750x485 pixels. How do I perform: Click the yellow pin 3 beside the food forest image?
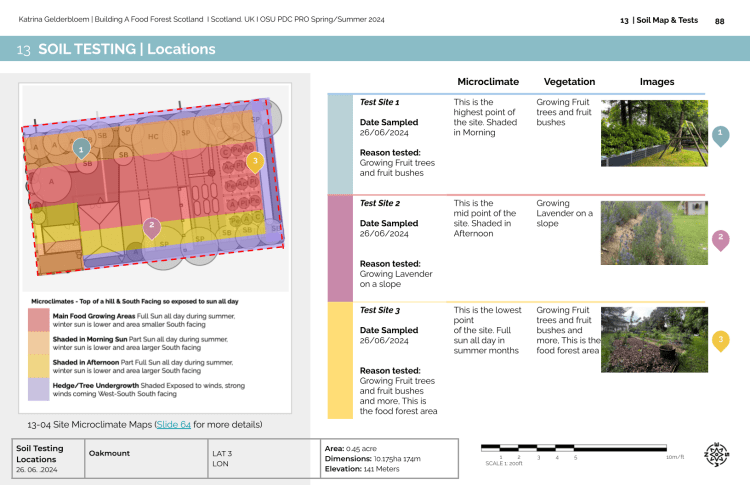click(x=720, y=341)
